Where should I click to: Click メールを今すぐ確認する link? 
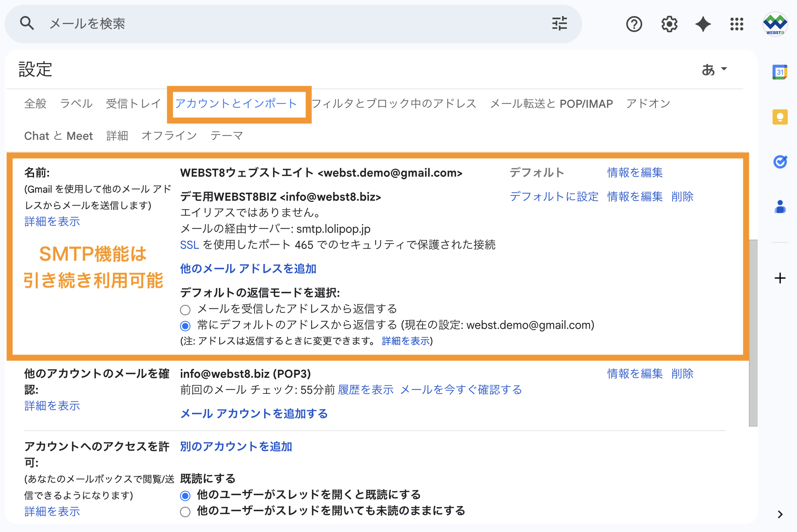461,390
